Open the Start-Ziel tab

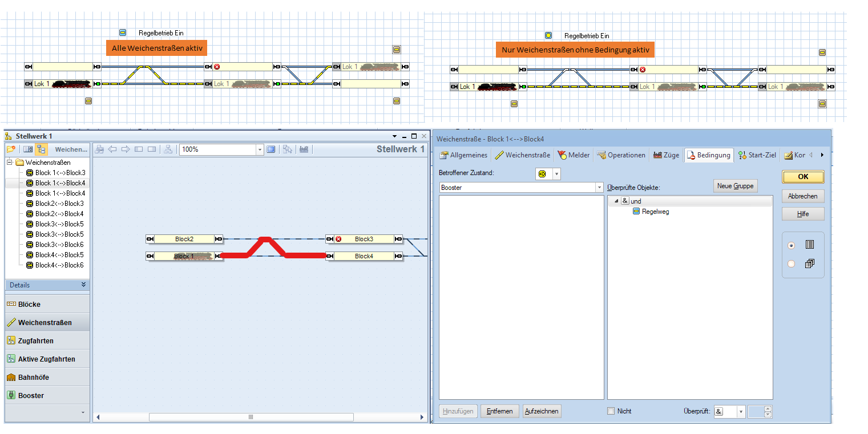click(757, 155)
